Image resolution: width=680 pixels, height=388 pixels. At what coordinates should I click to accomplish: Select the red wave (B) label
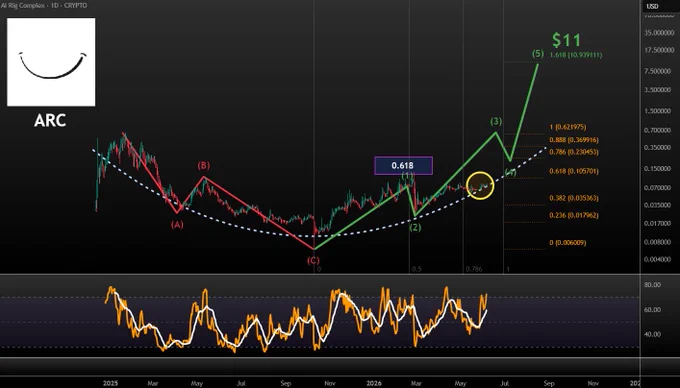coord(204,165)
